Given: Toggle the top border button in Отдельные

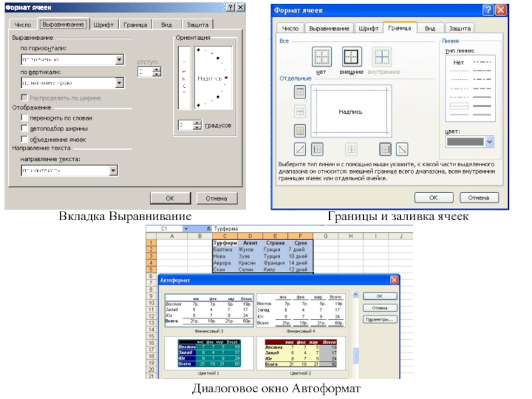Looking at the screenshot, I should [300, 92].
